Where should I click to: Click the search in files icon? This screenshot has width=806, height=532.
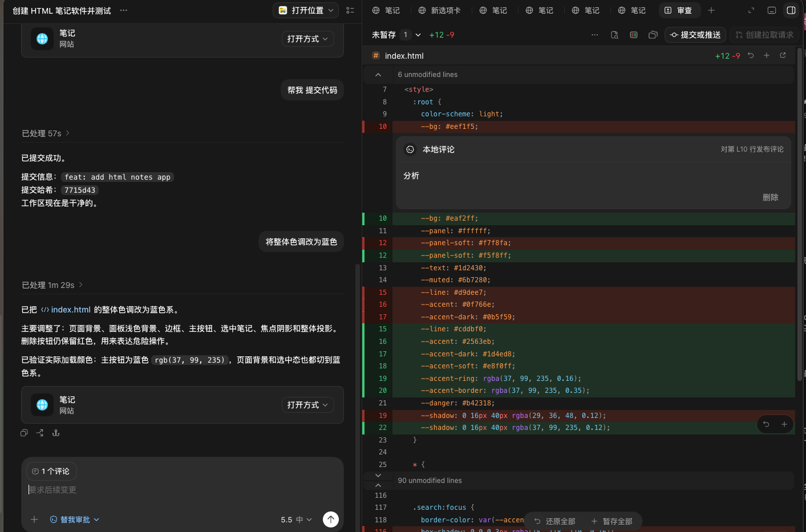tap(614, 35)
